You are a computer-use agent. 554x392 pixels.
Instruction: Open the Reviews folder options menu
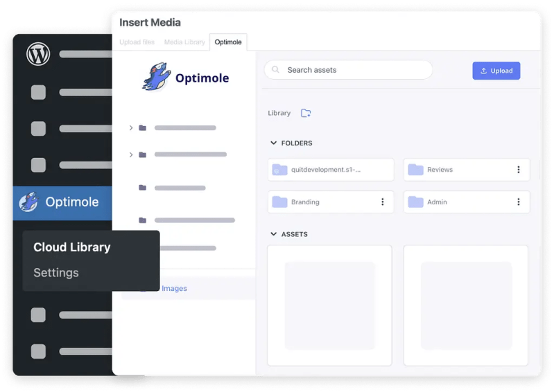pyautogui.click(x=519, y=170)
